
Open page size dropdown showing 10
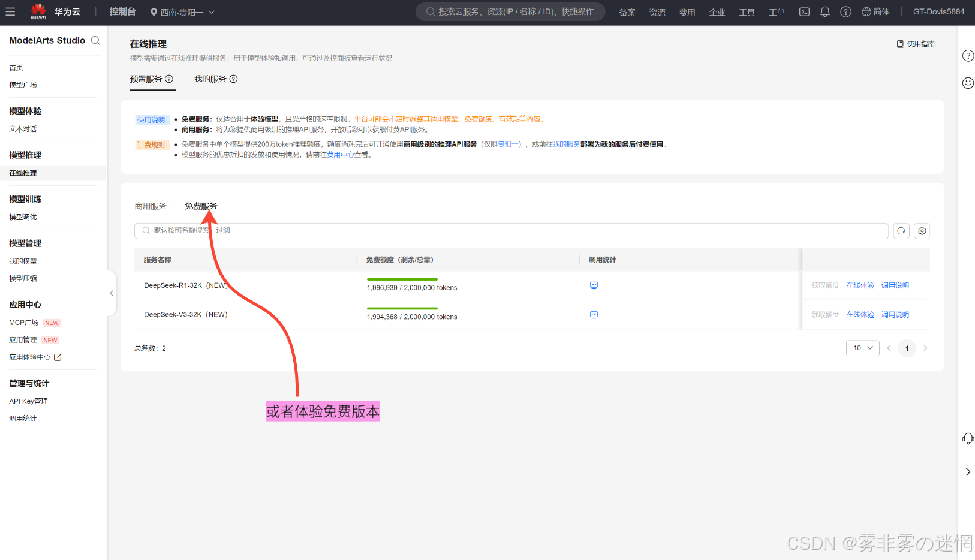tap(863, 348)
